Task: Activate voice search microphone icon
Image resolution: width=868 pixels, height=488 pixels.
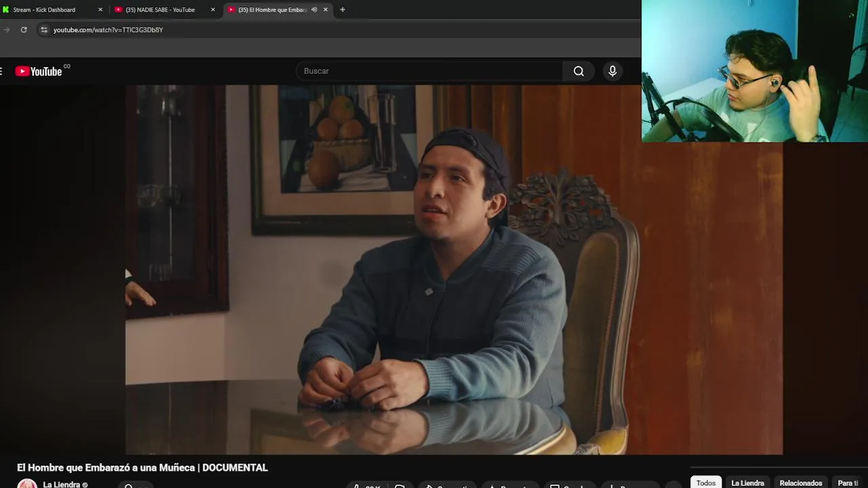Action: (x=612, y=71)
